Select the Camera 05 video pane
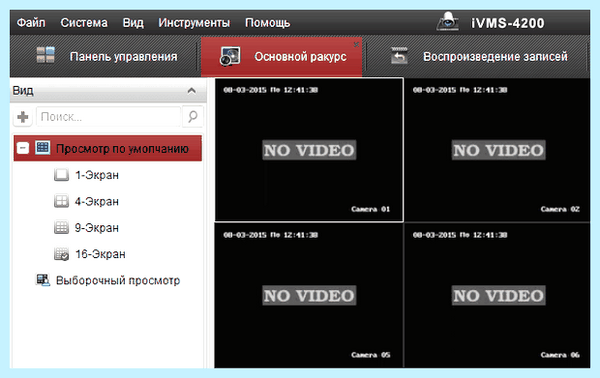Viewport: 600px width, 378px height. (x=309, y=295)
